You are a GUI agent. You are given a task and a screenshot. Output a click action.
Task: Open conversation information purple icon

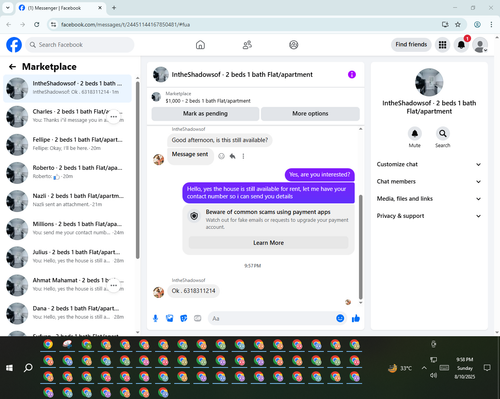point(352,74)
